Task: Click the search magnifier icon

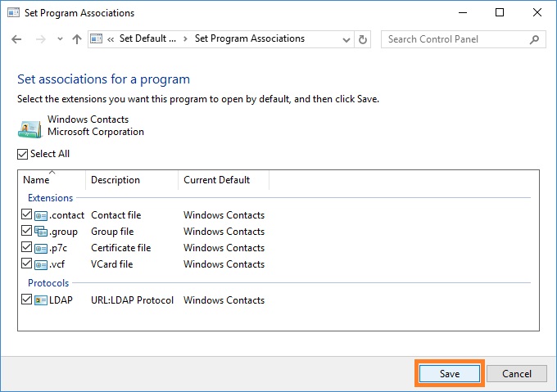Action: tap(534, 39)
